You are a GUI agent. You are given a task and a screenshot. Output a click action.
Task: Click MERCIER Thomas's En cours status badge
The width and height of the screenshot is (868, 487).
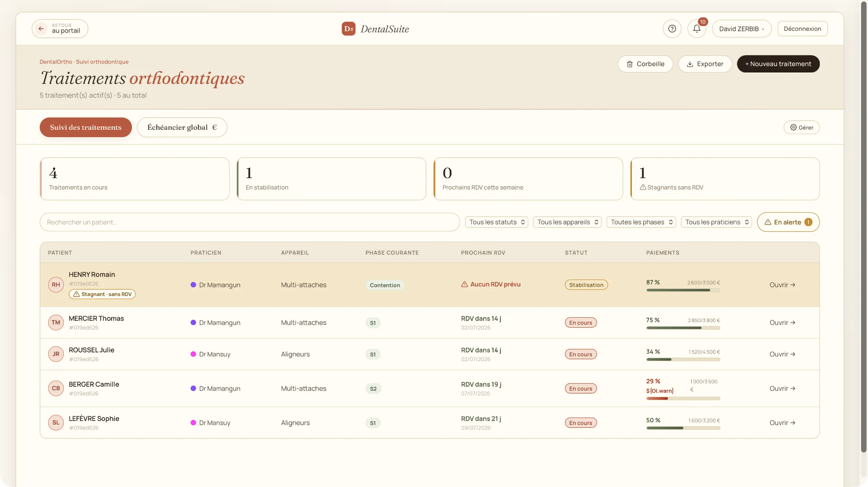pos(581,323)
